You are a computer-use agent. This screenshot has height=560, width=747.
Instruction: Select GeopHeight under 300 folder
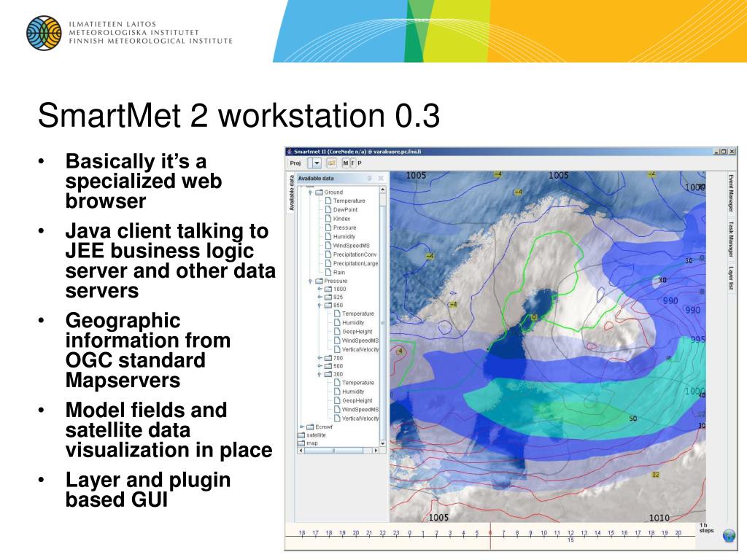[x=353, y=401]
